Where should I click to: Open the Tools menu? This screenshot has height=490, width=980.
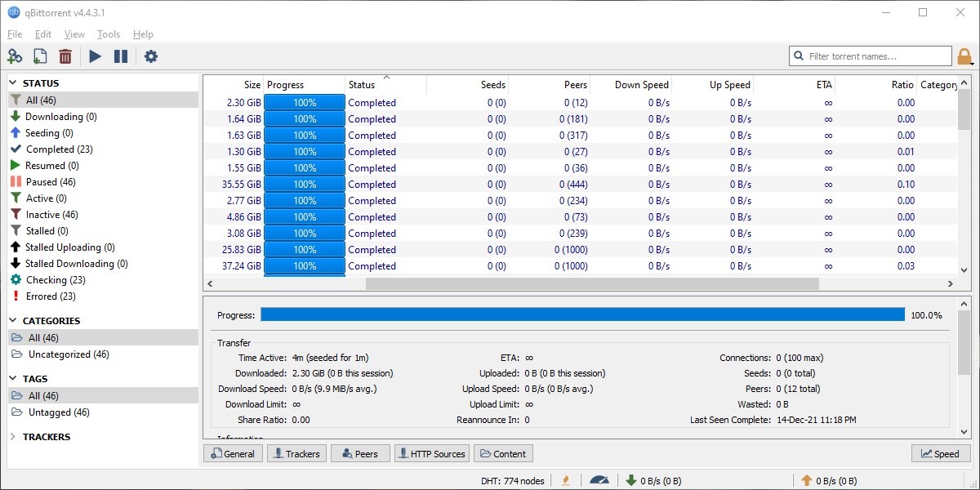pos(108,33)
